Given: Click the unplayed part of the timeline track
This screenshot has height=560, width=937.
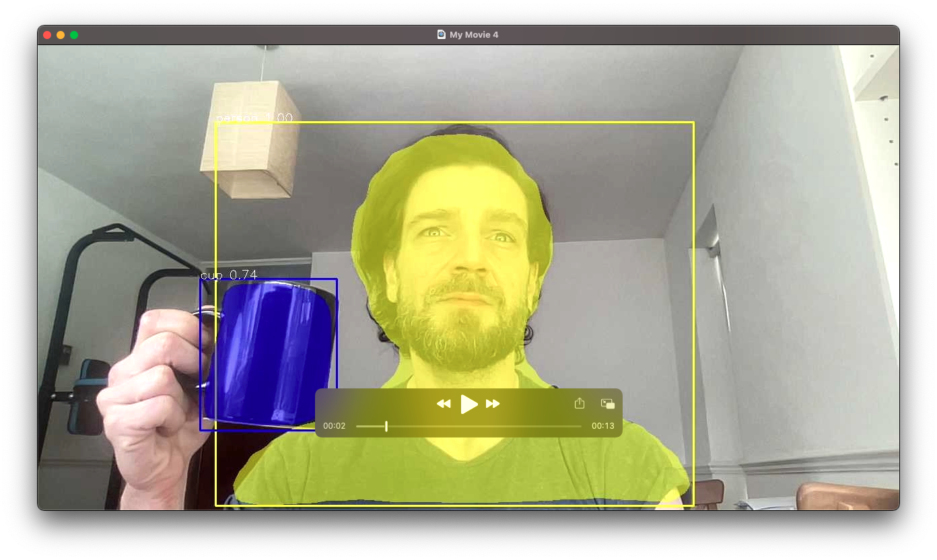Looking at the screenshot, I should (x=485, y=426).
